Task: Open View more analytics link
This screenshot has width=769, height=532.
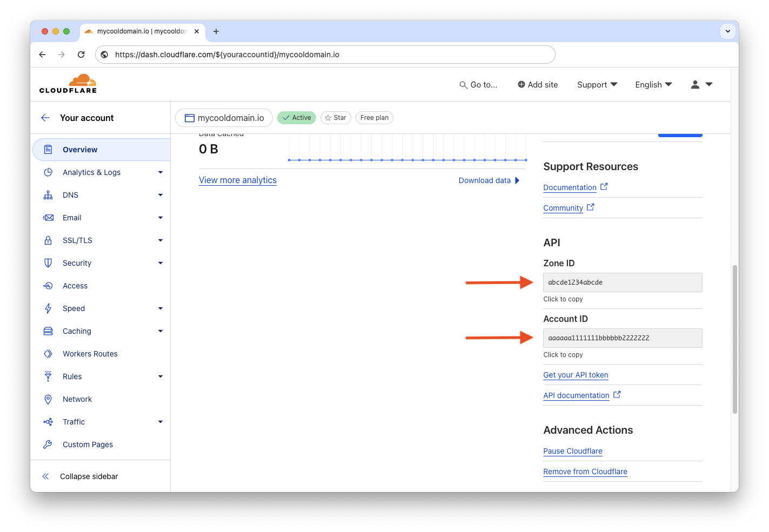Action: coord(238,180)
